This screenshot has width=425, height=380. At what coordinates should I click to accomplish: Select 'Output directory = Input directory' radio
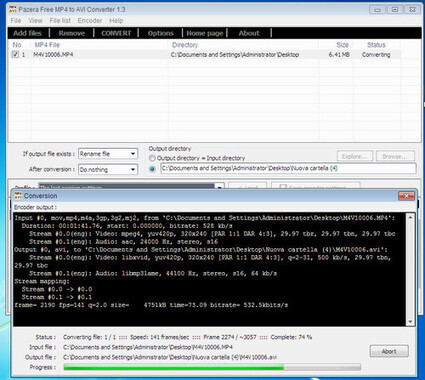tap(152, 158)
